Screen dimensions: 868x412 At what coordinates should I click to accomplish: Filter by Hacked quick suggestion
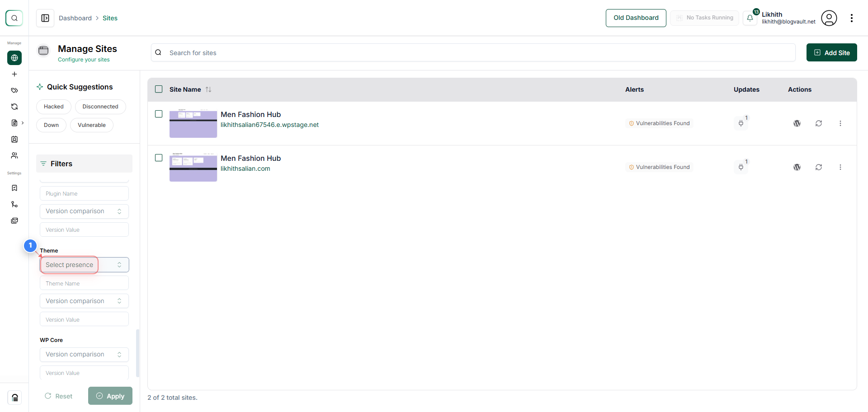54,107
